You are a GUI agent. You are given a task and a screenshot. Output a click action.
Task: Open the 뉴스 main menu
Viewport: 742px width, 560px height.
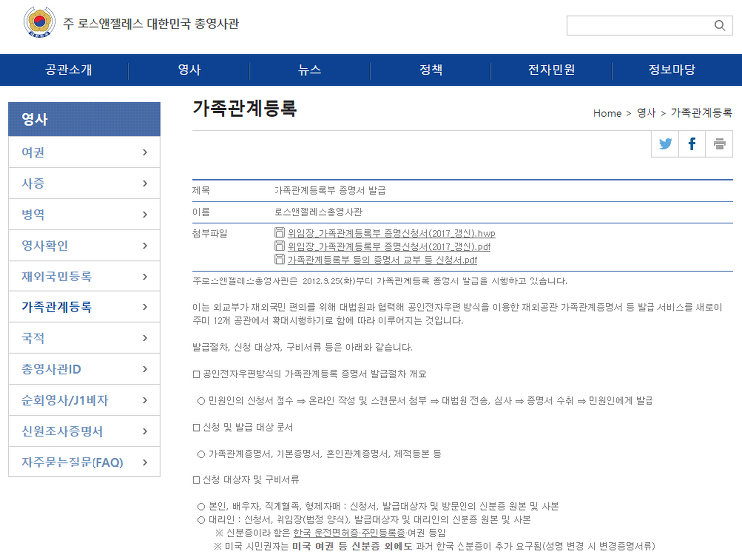[309, 70]
